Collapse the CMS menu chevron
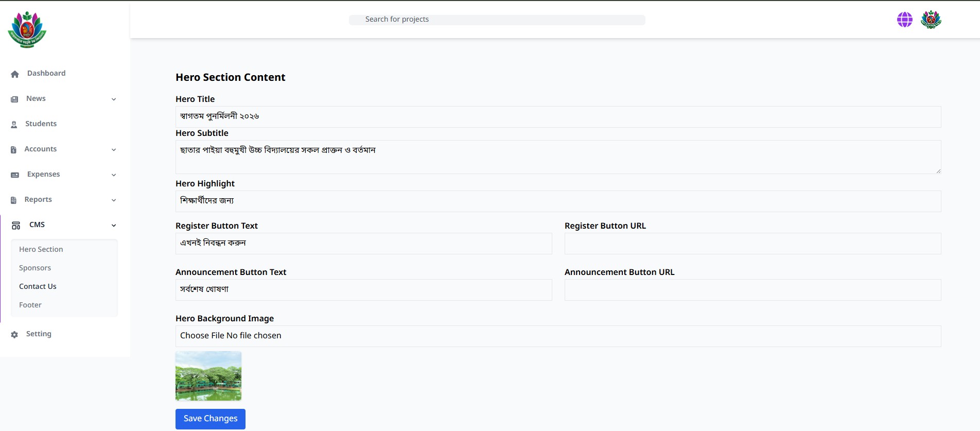 tap(114, 226)
